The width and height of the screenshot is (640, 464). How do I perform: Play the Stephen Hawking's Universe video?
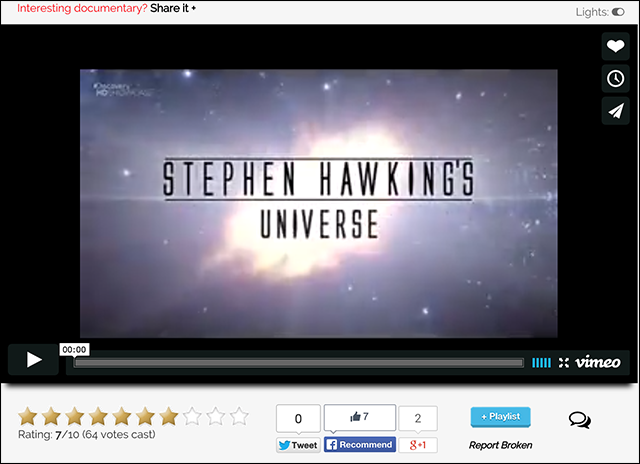coord(33,360)
